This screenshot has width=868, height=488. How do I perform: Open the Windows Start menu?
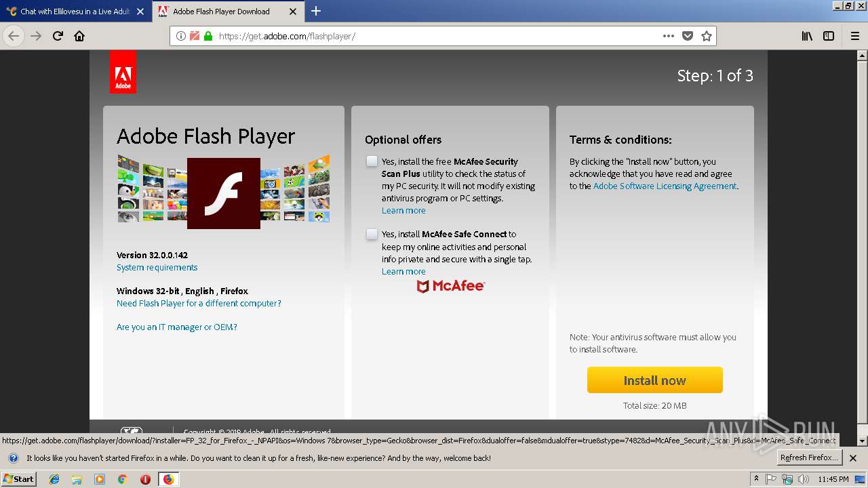[18, 479]
